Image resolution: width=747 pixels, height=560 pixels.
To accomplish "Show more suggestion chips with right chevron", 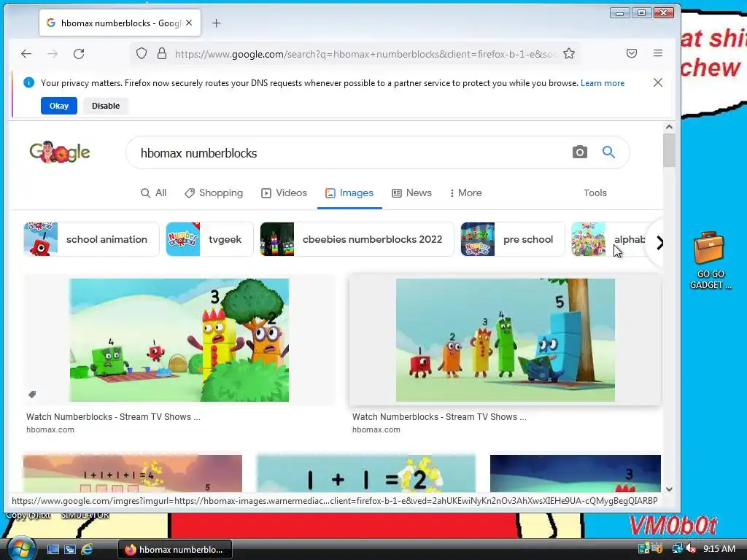I will [659, 243].
